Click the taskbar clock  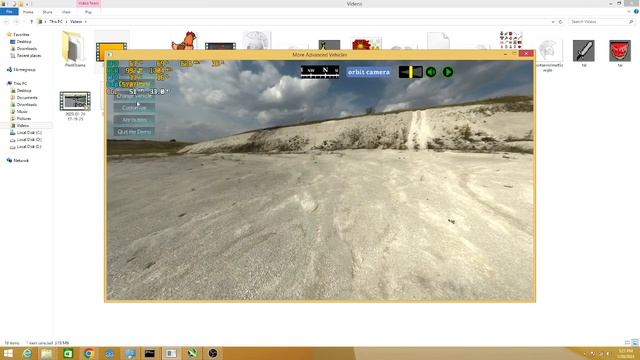(625, 353)
